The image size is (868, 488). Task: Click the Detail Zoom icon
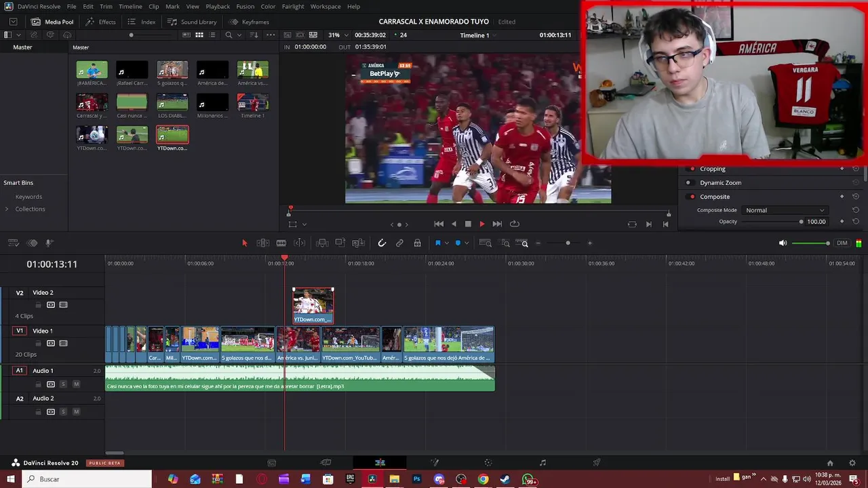click(505, 243)
